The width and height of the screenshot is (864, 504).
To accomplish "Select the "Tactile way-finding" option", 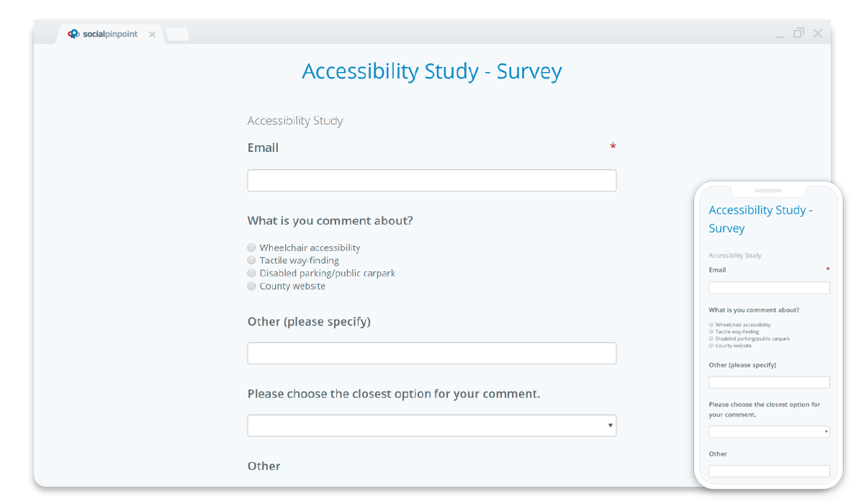I will click(x=251, y=260).
